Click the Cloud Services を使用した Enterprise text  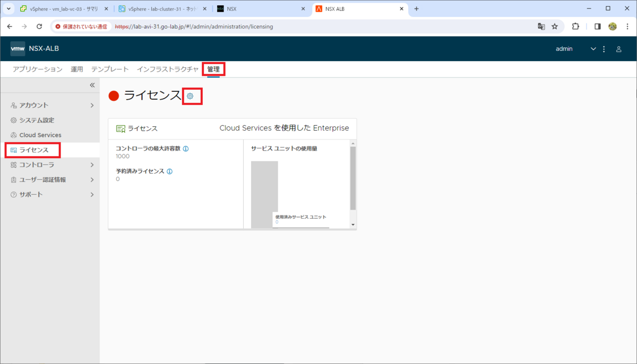pyautogui.click(x=284, y=128)
